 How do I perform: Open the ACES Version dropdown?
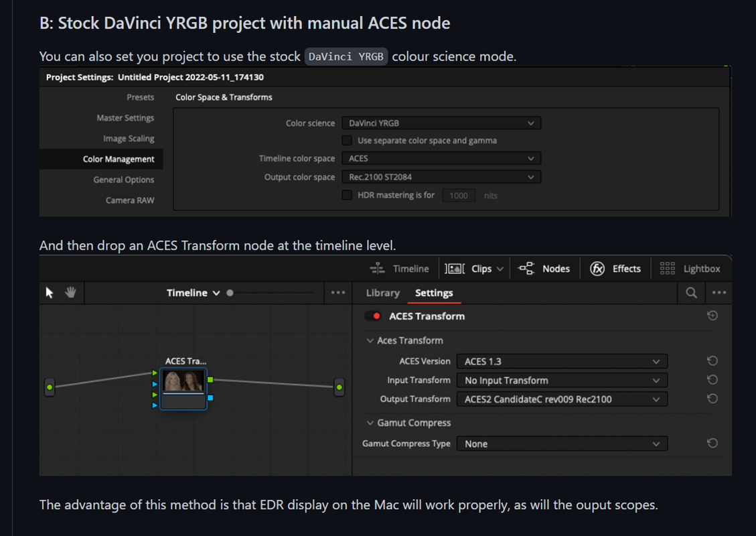pos(562,361)
